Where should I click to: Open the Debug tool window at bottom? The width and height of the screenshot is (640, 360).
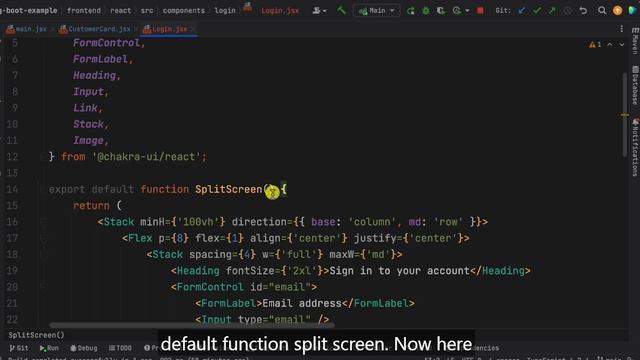84,348
